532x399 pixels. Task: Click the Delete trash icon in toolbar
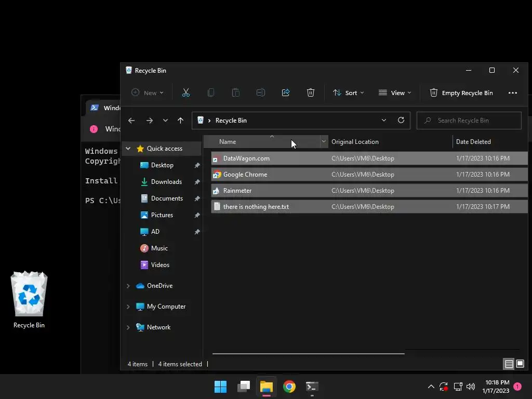click(x=311, y=92)
